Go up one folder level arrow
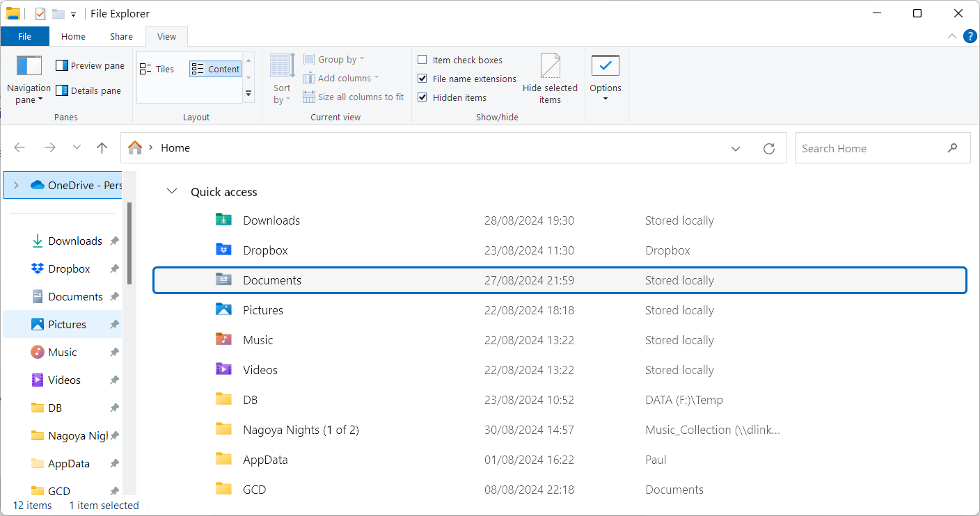This screenshot has width=980, height=516. coord(102,147)
